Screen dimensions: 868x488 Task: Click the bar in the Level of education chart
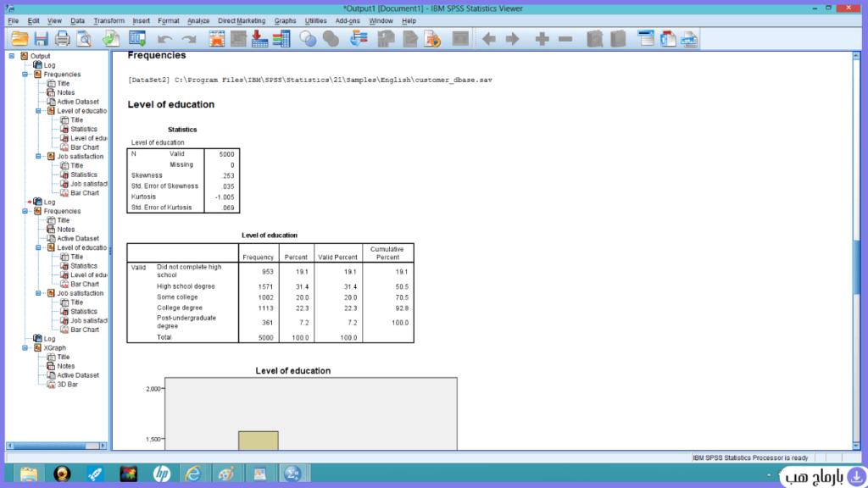[x=259, y=441]
